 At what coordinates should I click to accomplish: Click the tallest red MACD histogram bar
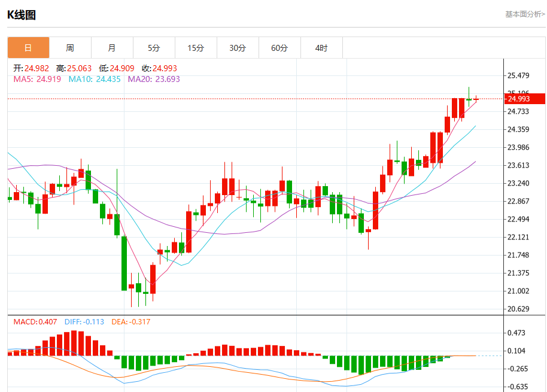click(x=74, y=343)
